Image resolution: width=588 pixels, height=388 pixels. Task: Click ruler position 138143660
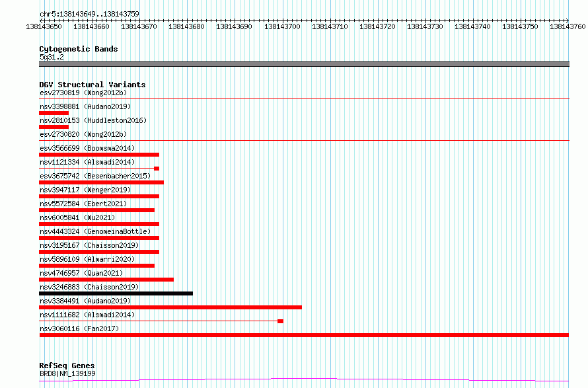point(91,26)
